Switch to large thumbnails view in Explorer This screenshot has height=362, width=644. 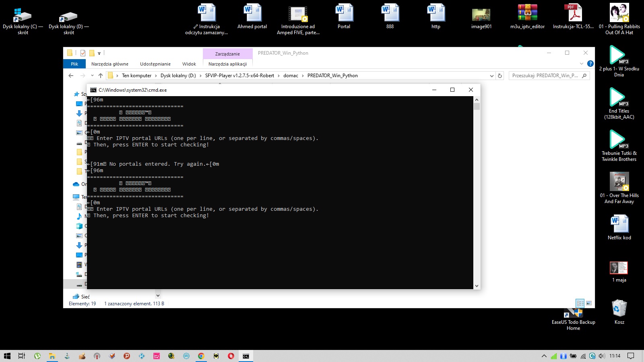click(589, 303)
